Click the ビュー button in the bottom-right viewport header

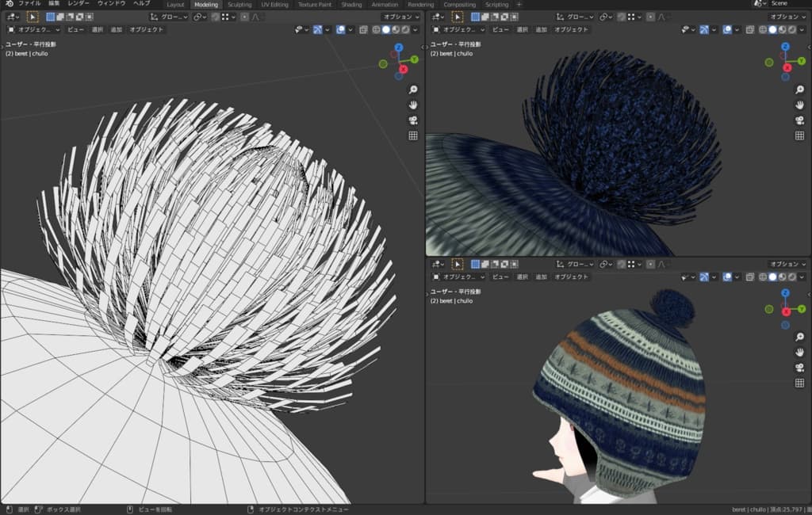pos(500,277)
